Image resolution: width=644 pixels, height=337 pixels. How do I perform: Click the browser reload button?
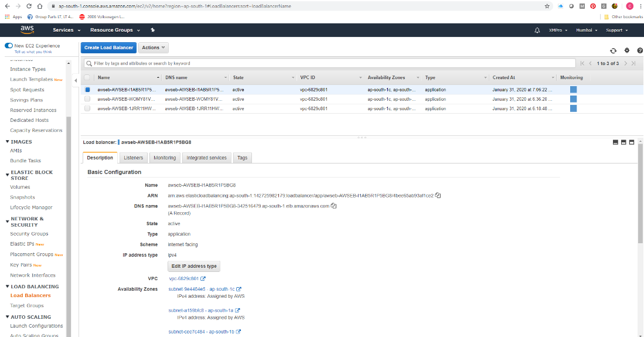29,6
